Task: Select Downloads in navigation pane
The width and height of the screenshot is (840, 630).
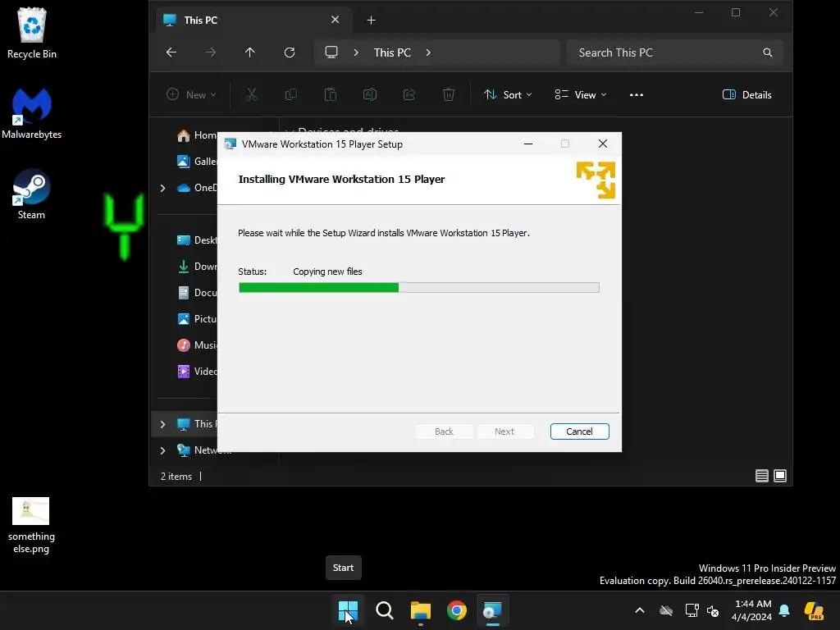Action: click(x=196, y=267)
